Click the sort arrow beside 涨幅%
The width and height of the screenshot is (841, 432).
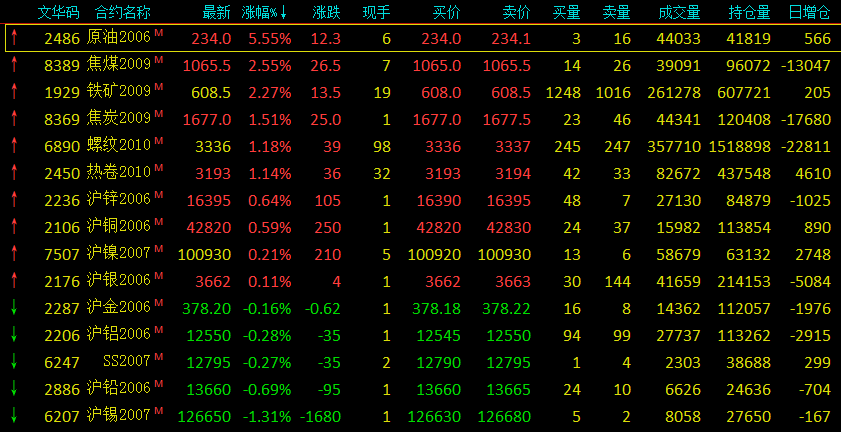[283, 12]
